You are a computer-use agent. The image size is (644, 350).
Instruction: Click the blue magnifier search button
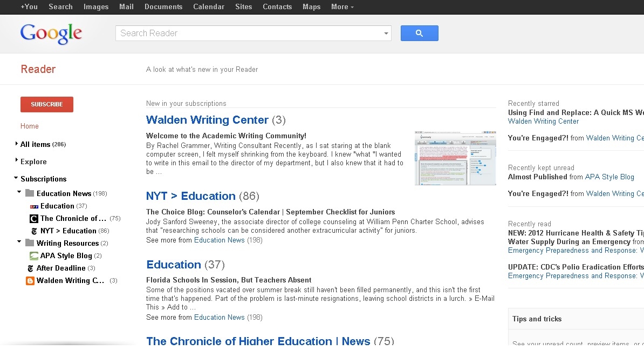point(419,33)
